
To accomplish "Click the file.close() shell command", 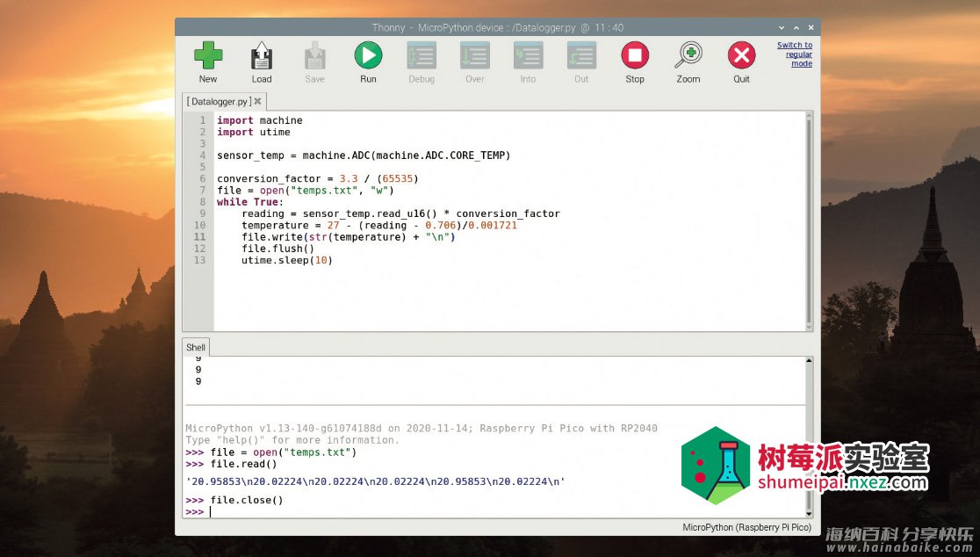I will coord(246,500).
